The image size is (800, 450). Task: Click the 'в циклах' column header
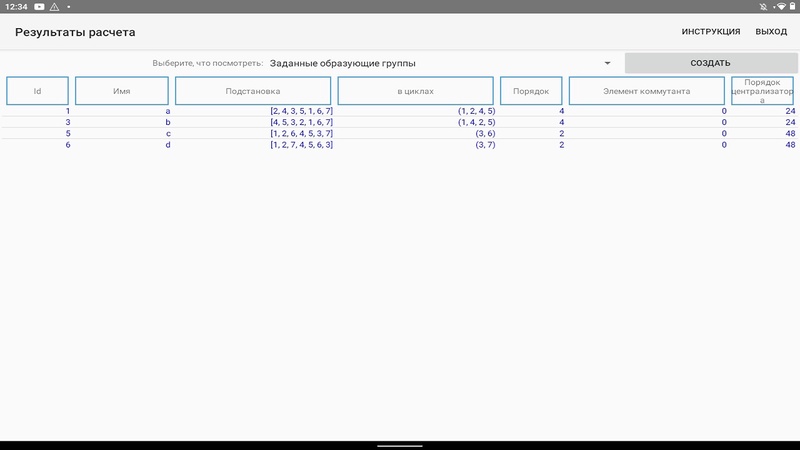[415, 91]
